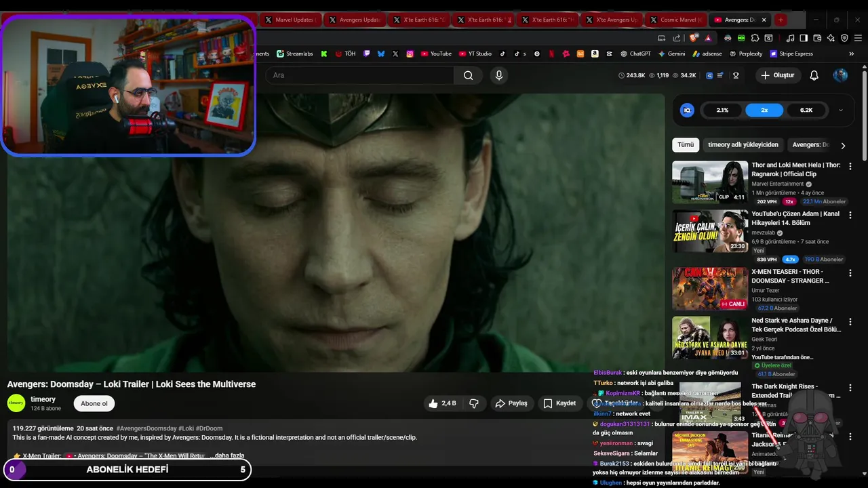Open the Kick bookmark icon

323,54
